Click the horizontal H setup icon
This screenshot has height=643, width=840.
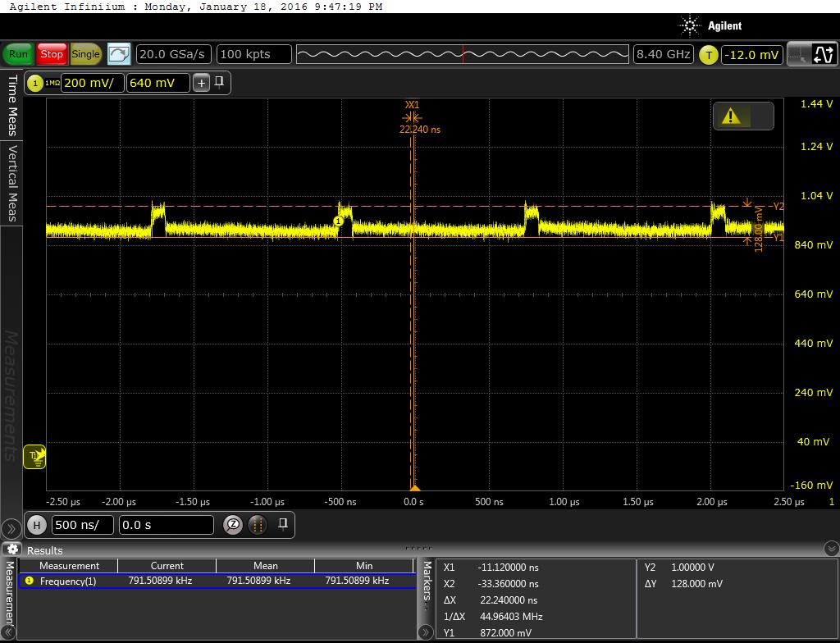click(x=36, y=525)
